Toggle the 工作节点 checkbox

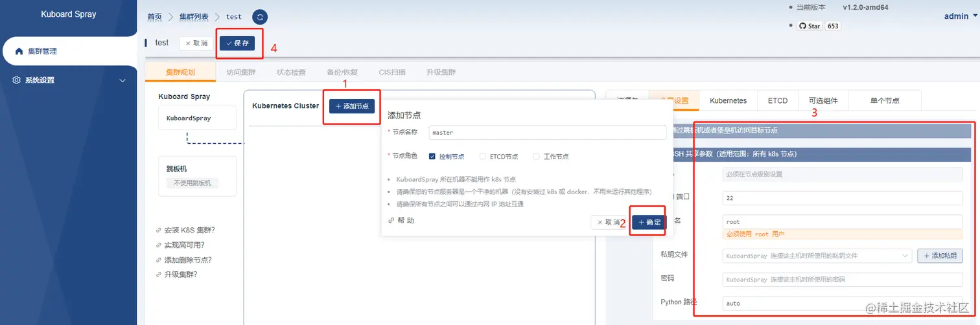tap(536, 156)
